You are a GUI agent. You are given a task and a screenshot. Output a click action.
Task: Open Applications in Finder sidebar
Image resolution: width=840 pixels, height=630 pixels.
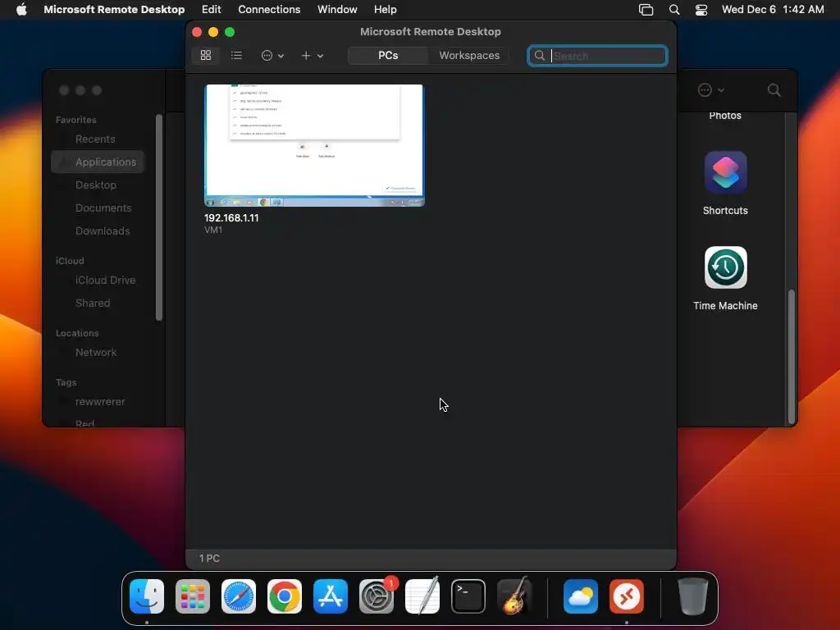coord(98,162)
